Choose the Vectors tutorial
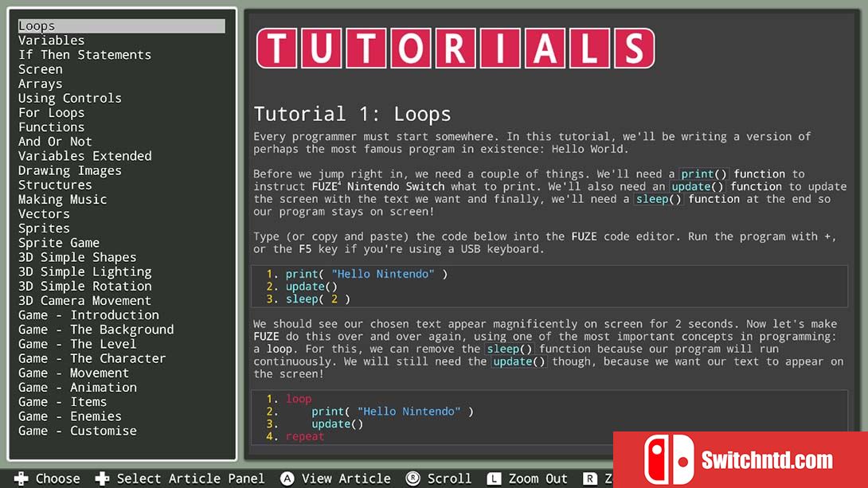Screen dimensions: 868x488 coord(44,213)
